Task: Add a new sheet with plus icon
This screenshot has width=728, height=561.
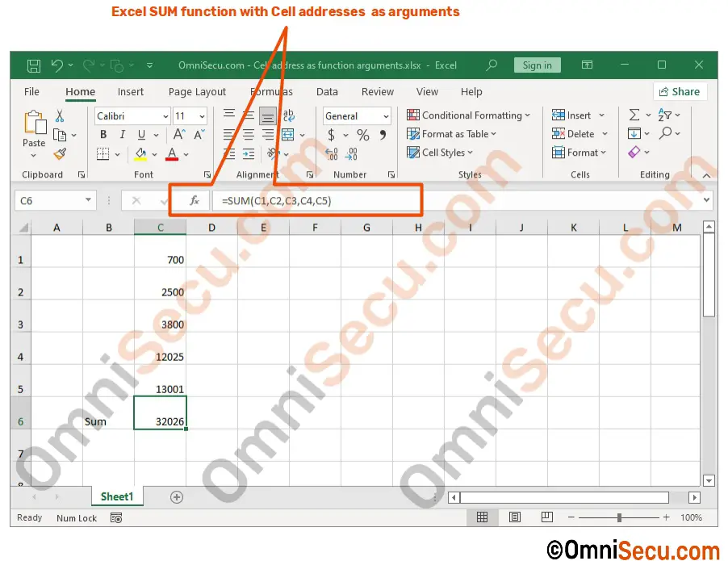Action: click(177, 497)
